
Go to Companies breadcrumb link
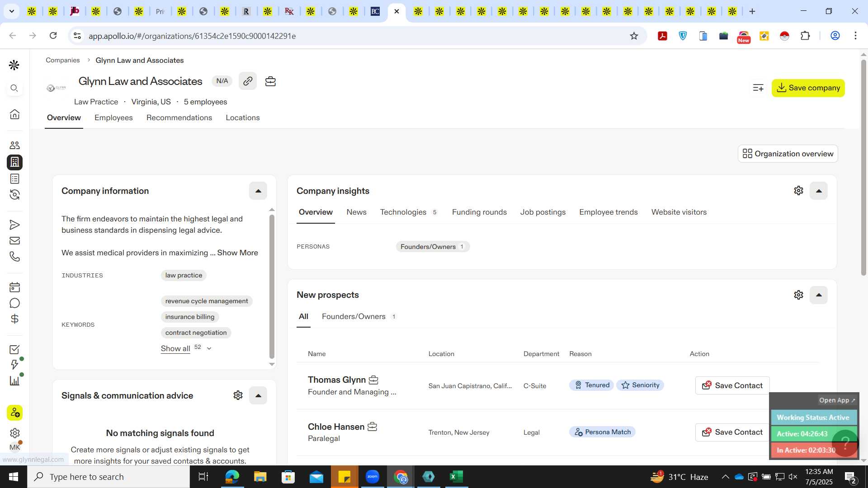pyautogui.click(x=62, y=60)
